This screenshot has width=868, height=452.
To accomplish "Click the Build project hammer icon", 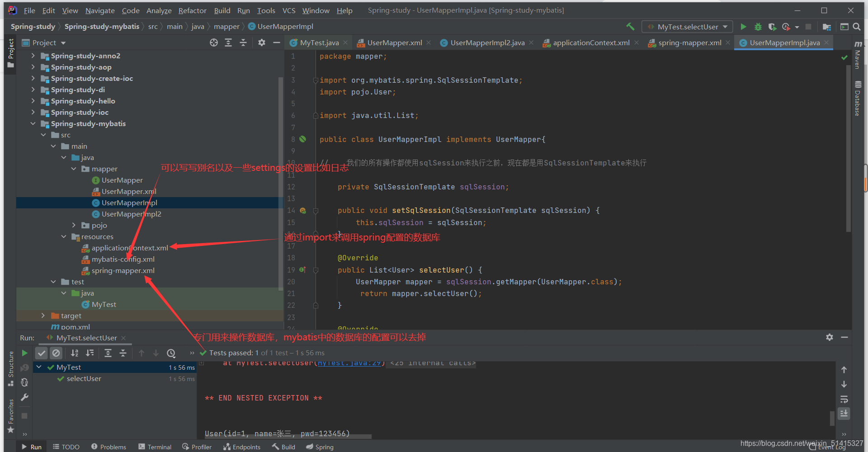I will [x=630, y=27].
